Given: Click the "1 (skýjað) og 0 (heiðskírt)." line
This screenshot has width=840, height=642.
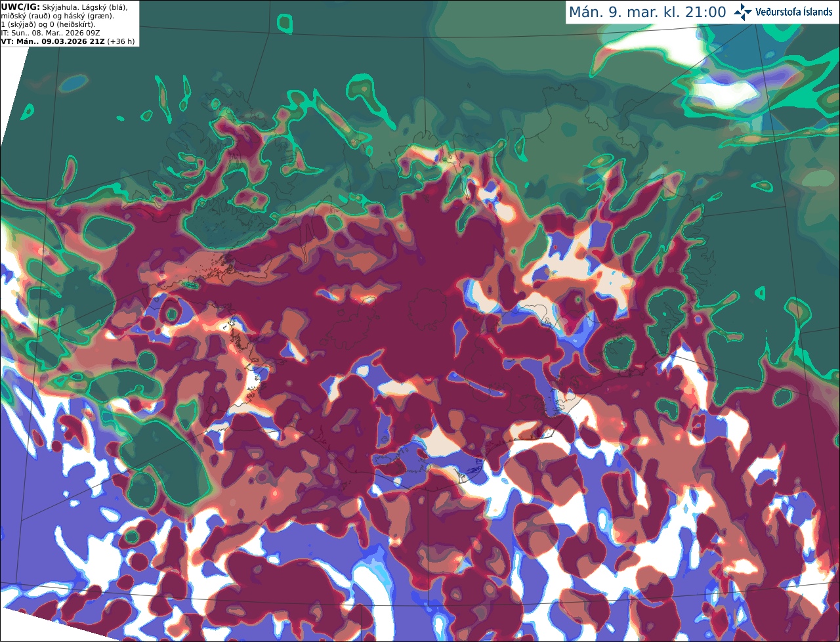Looking at the screenshot, I should tap(48, 24).
